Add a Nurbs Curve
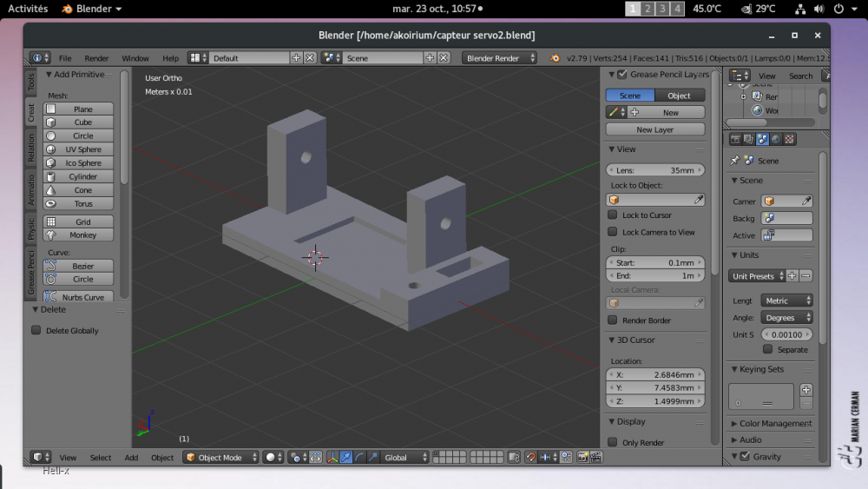This screenshot has height=489, width=868. (78, 297)
